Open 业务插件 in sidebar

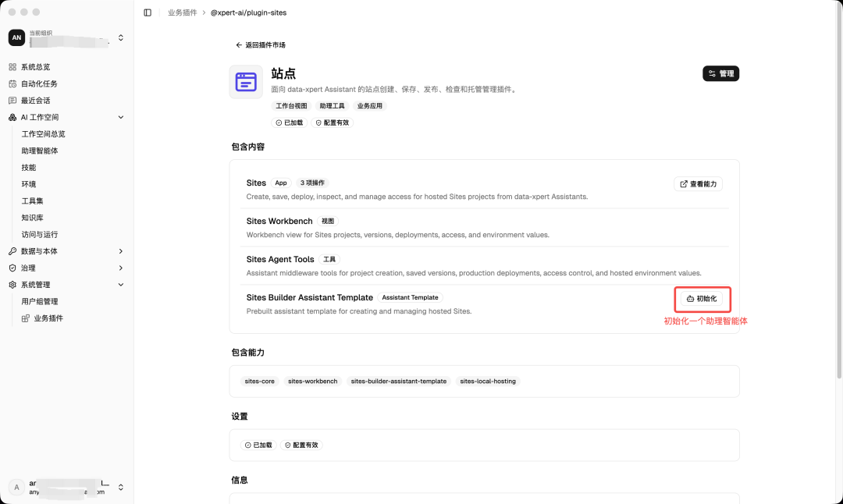pos(48,318)
